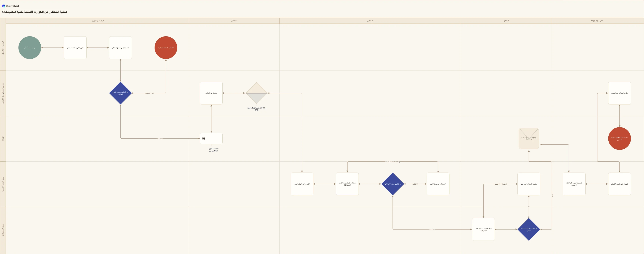Select the node for assessing impact and affected systems
644x254 pixels.
(75, 47)
